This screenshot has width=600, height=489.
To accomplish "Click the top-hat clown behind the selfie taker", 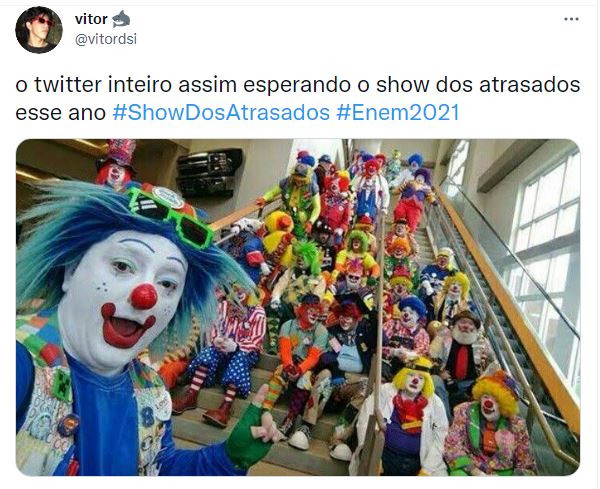I will pos(116,165).
